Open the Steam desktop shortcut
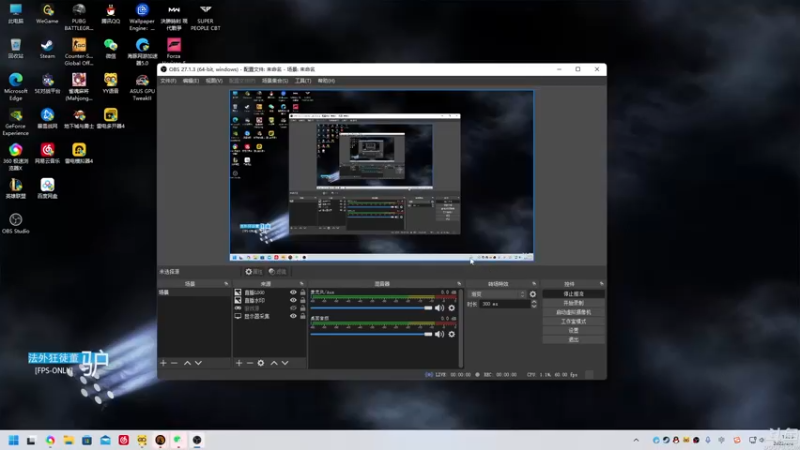Viewport: 800px width, 450px height. click(47, 49)
